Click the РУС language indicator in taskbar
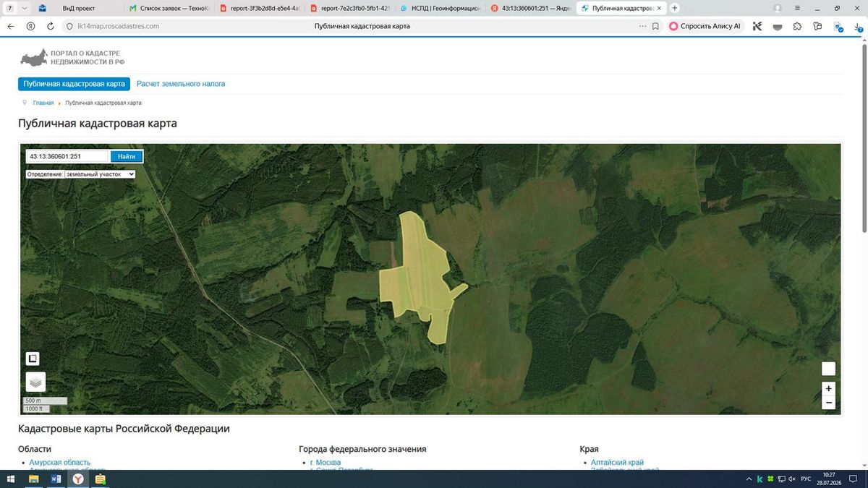This screenshot has width=868, height=488. [807, 479]
